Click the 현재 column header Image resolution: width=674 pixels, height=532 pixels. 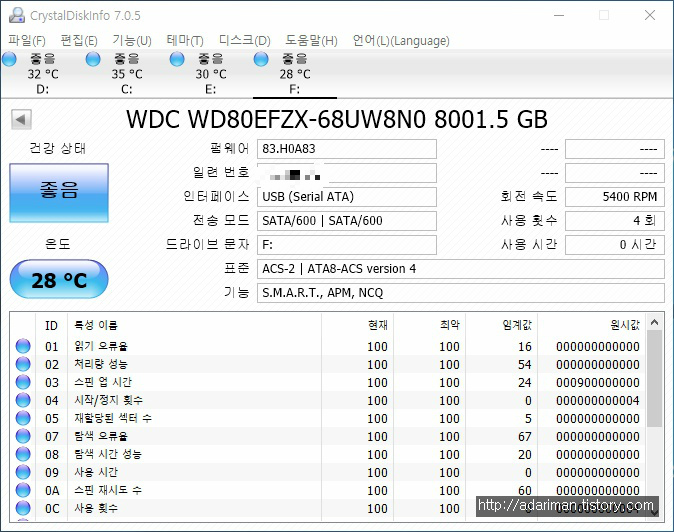tap(358, 325)
